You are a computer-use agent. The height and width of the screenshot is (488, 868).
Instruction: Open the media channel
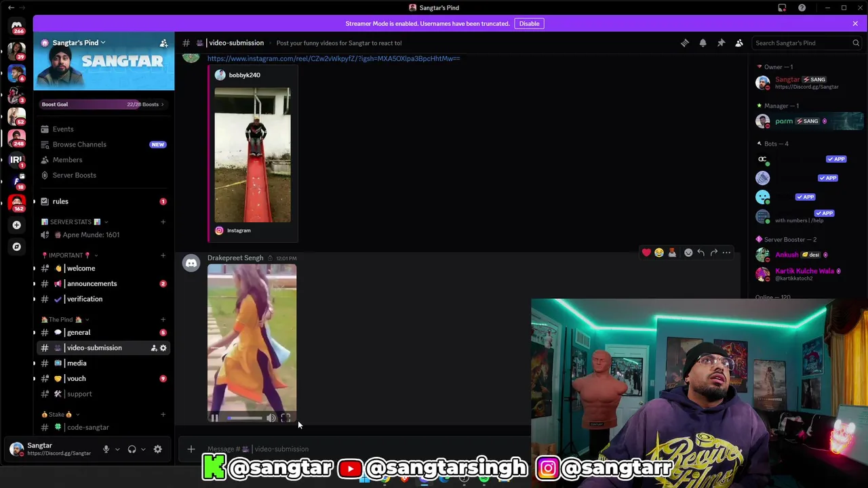104,363
